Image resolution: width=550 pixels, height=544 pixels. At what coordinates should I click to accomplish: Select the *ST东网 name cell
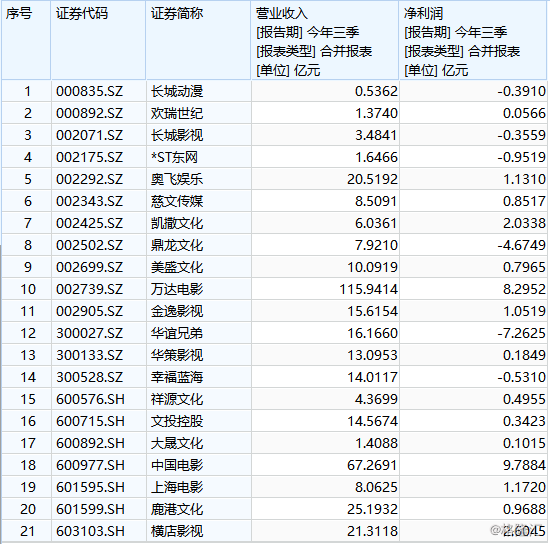(x=198, y=157)
